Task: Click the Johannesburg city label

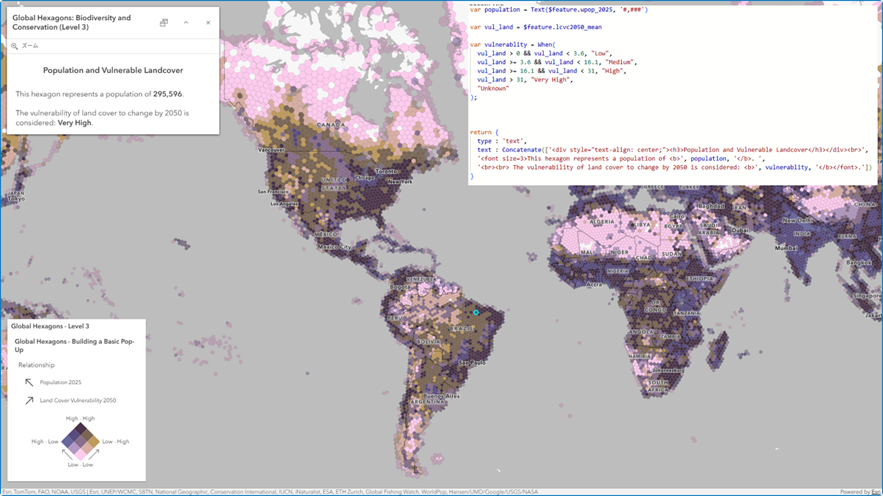Action: [668, 370]
